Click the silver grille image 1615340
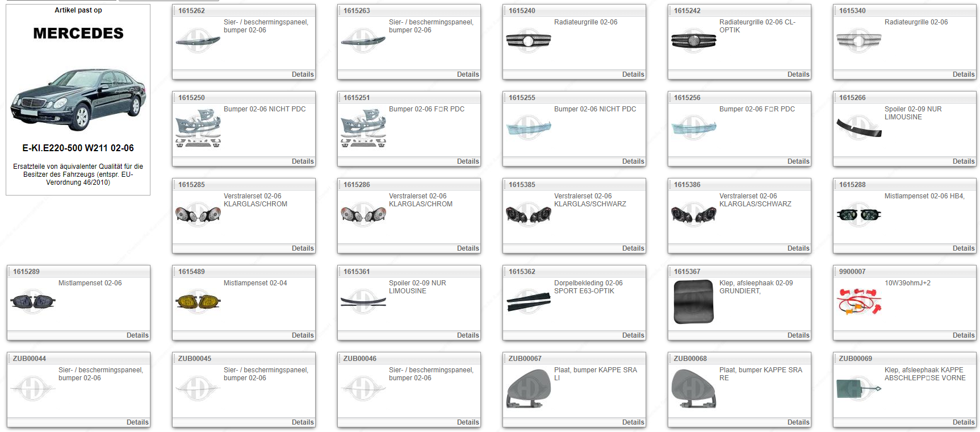This screenshot has width=980, height=432. (x=859, y=41)
